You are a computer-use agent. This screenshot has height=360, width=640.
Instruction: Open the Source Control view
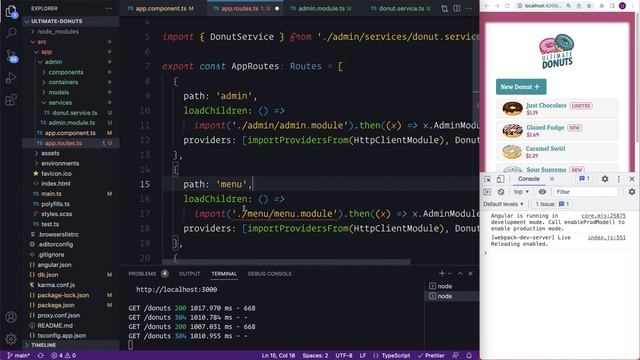(11, 56)
